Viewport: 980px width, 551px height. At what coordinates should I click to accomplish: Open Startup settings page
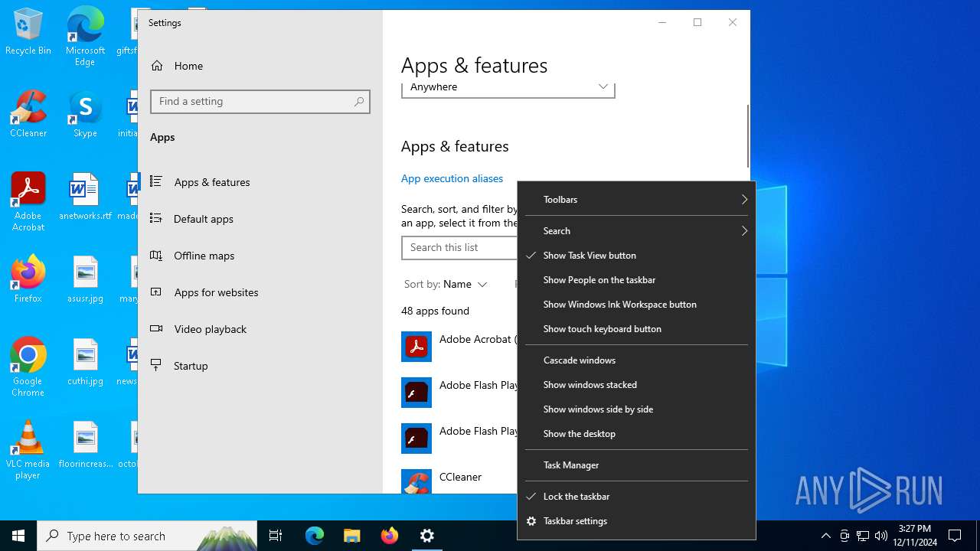tap(260, 366)
